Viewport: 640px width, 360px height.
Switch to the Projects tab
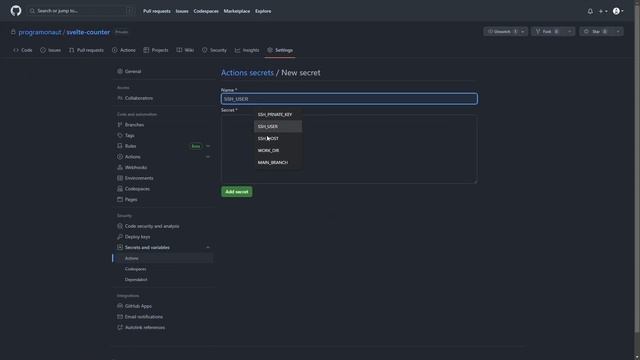[x=156, y=50]
